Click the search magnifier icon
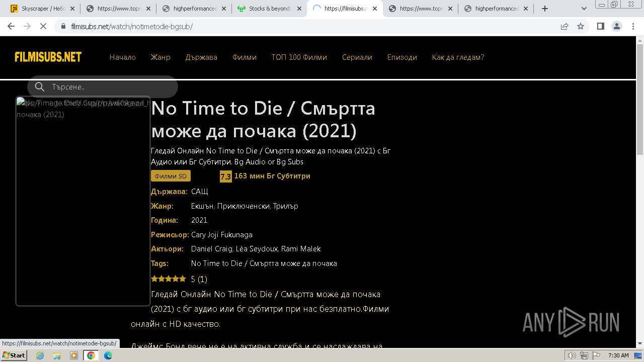This screenshot has width=644, height=362. [40, 87]
